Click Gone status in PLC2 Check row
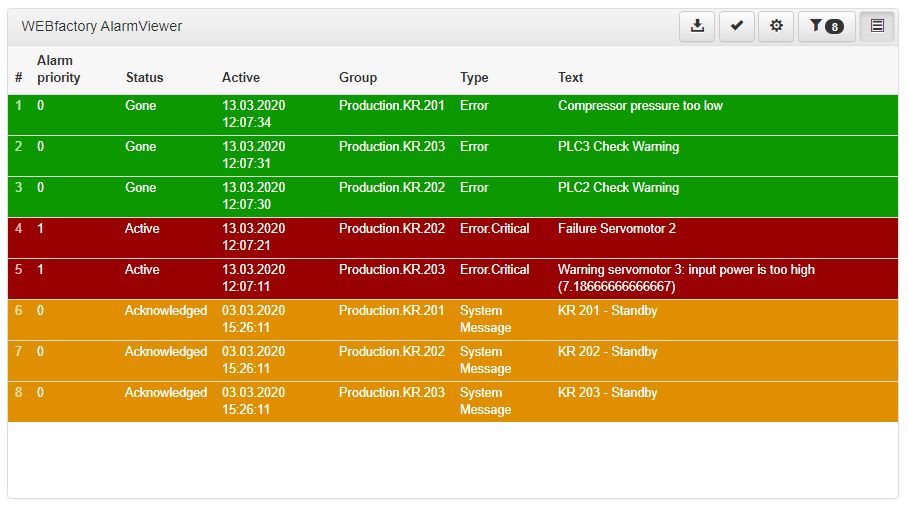The image size is (908, 509). point(140,188)
